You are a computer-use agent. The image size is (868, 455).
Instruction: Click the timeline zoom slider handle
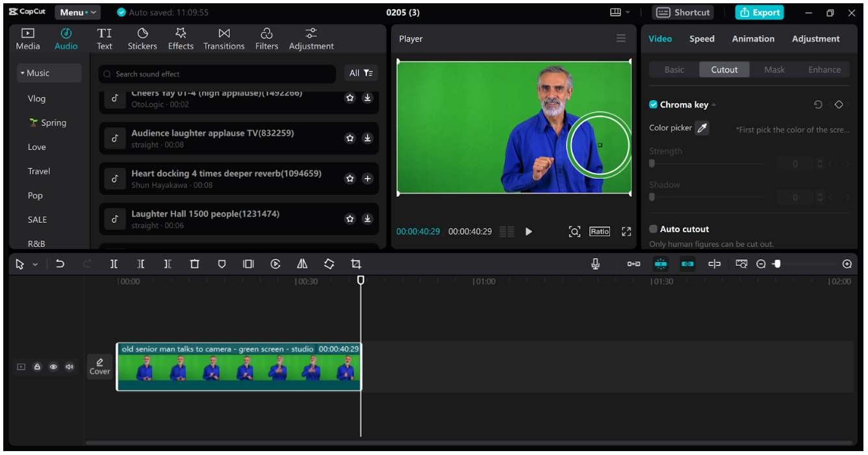[776, 264]
